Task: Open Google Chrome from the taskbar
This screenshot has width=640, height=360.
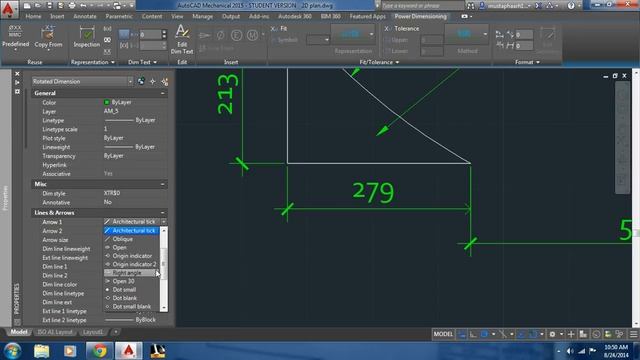Action: click(99, 351)
